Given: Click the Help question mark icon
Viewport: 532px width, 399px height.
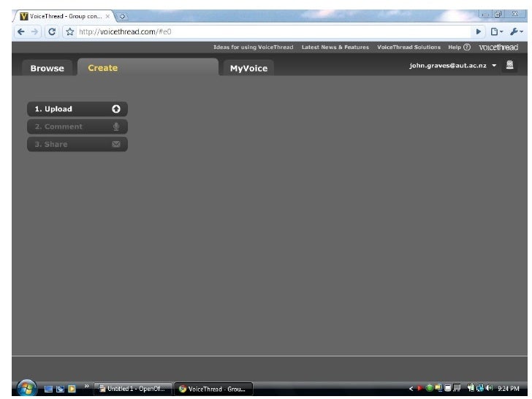Looking at the screenshot, I should coord(467,47).
